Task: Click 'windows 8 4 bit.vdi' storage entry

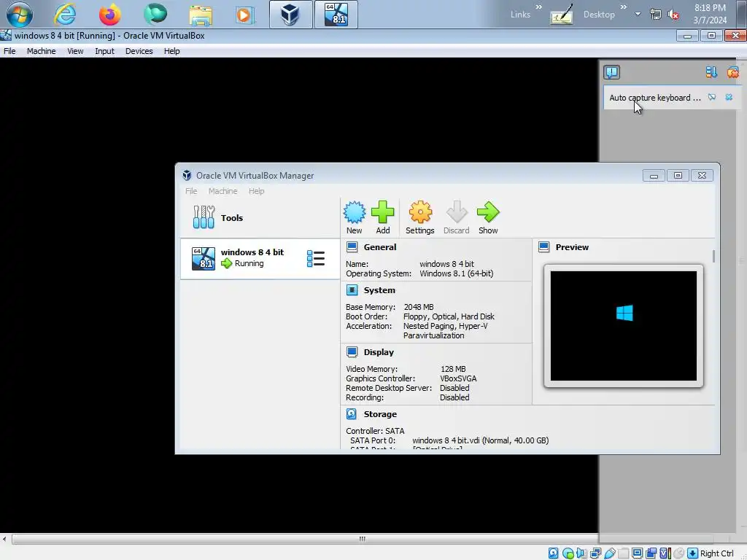Action: coord(480,440)
